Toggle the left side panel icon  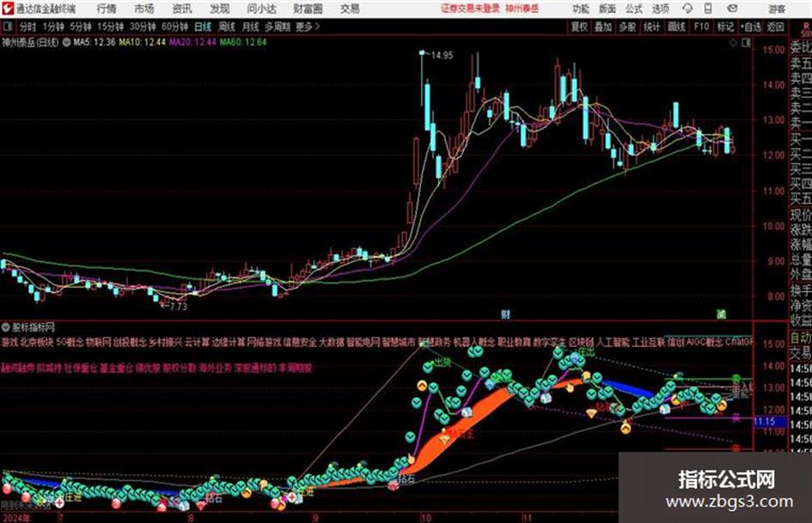click(7, 27)
